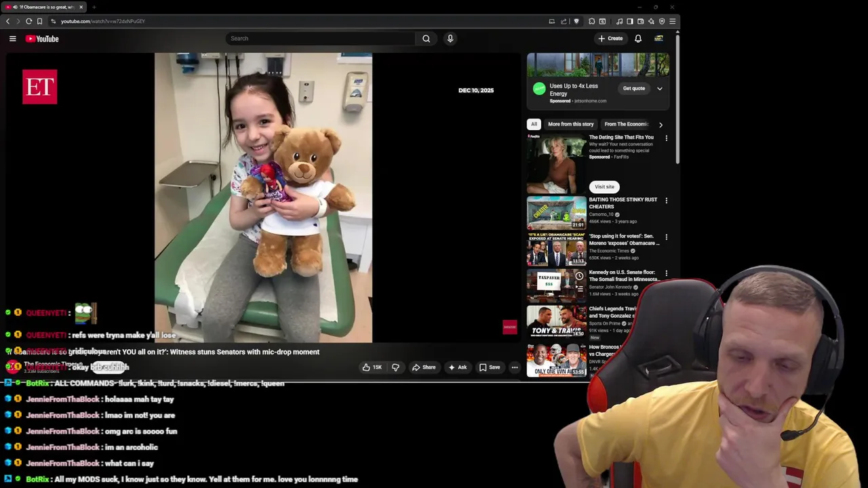Reload the page
This screenshot has width=868, height=488.
point(28,21)
